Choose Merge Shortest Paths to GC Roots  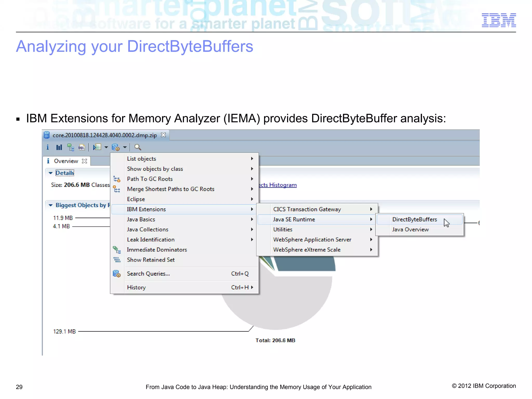pyautogui.click(x=184, y=189)
